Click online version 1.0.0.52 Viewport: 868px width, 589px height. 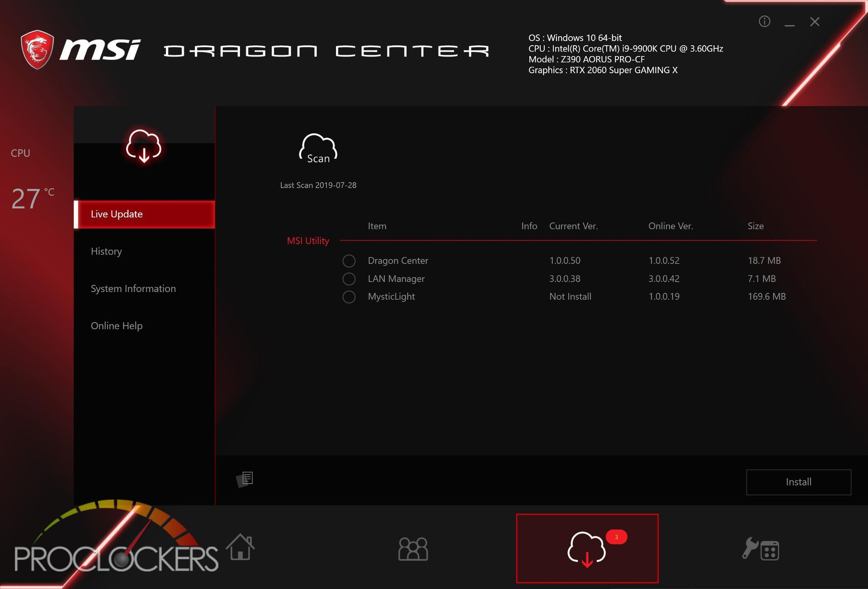[664, 260]
